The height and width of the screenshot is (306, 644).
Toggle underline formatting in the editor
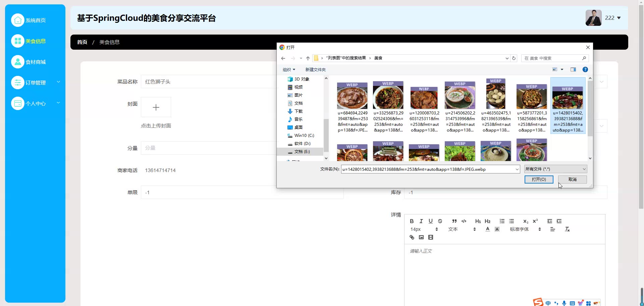pos(431,221)
